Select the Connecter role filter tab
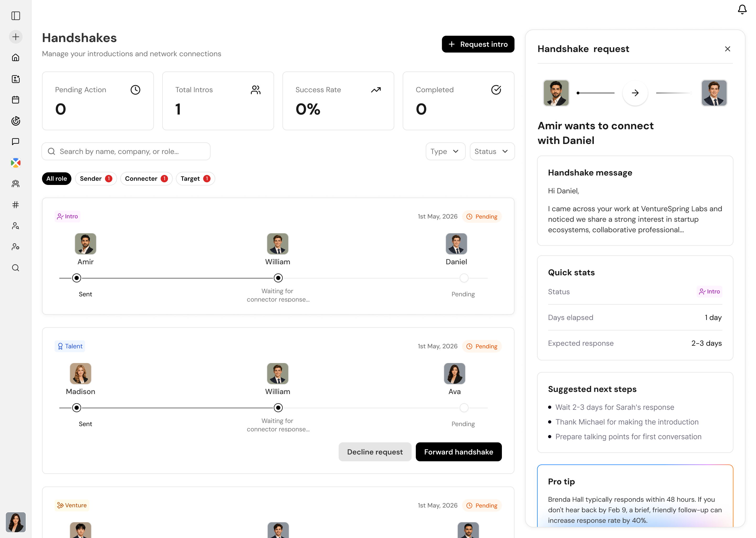Image resolution: width=756 pixels, height=538 pixels. click(146, 179)
